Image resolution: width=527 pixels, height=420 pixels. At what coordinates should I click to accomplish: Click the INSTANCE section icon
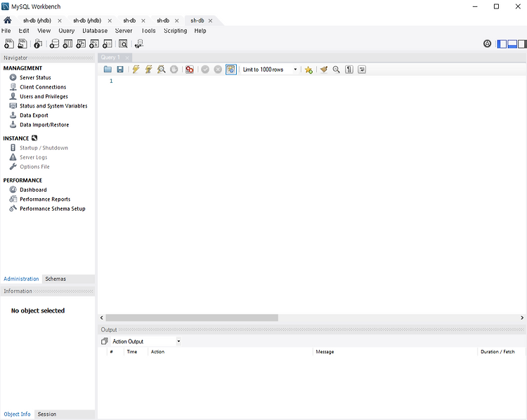[x=34, y=138]
